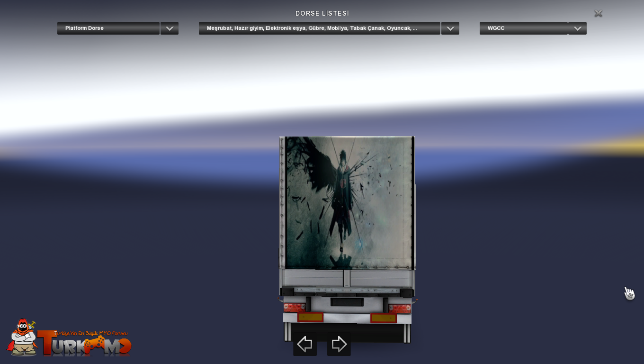Image resolution: width=644 pixels, height=364 pixels.
Task: Select the trailer preview image
Action: 347,239
